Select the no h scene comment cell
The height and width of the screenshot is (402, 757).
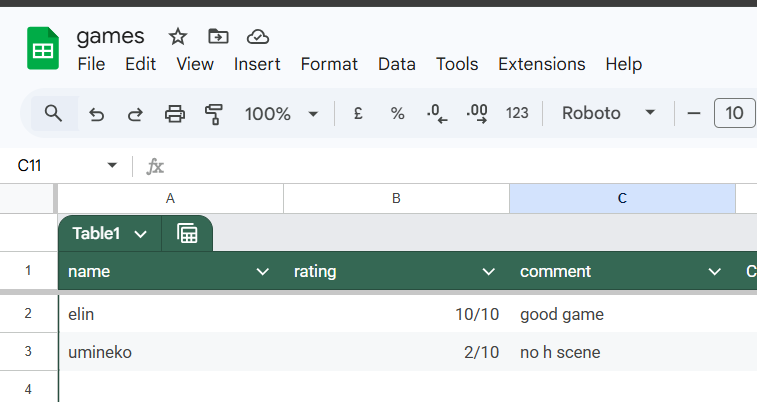coord(622,352)
